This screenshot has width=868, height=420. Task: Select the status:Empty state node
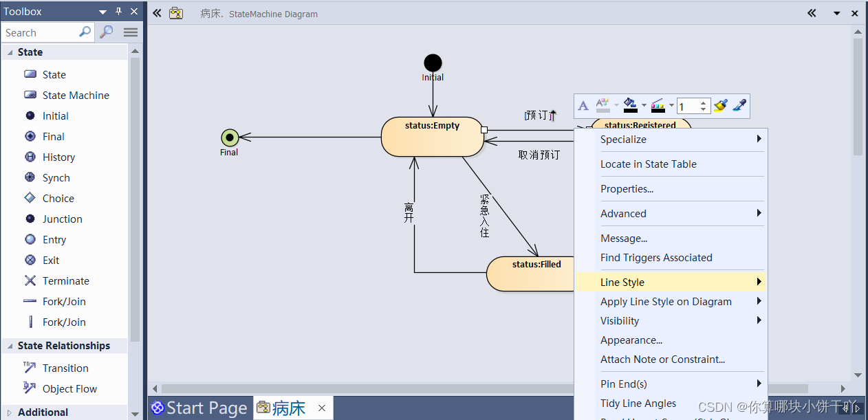coord(433,137)
